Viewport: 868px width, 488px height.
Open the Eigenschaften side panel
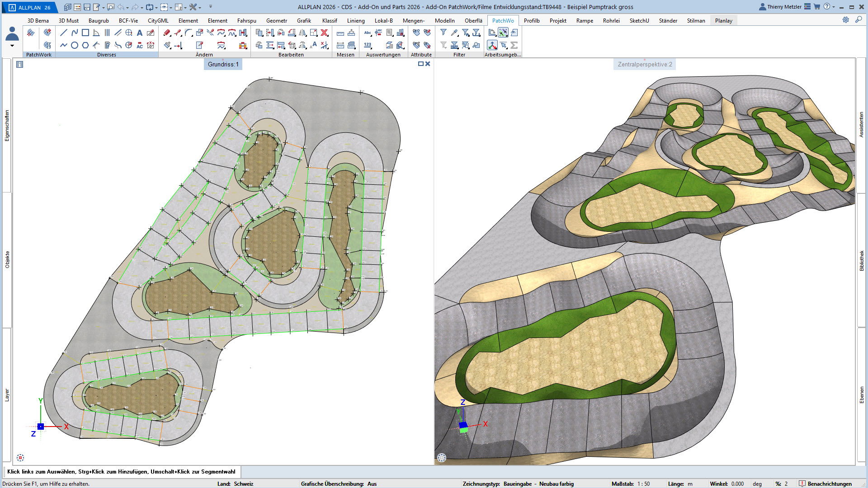(7, 126)
